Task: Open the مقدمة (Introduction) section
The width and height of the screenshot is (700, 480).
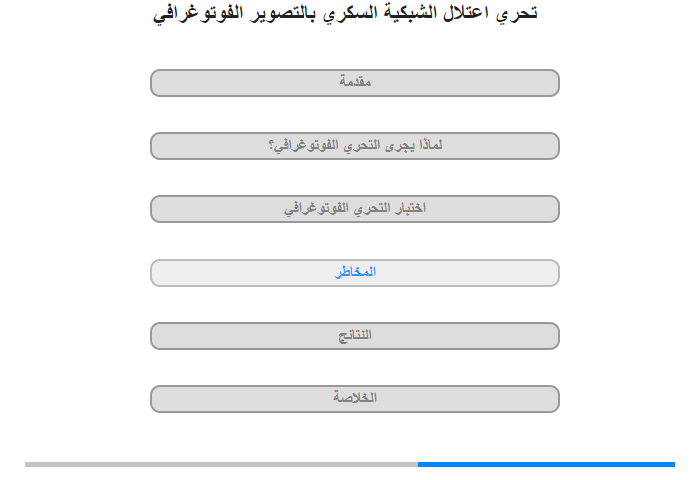Action: (x=355, y=83)
